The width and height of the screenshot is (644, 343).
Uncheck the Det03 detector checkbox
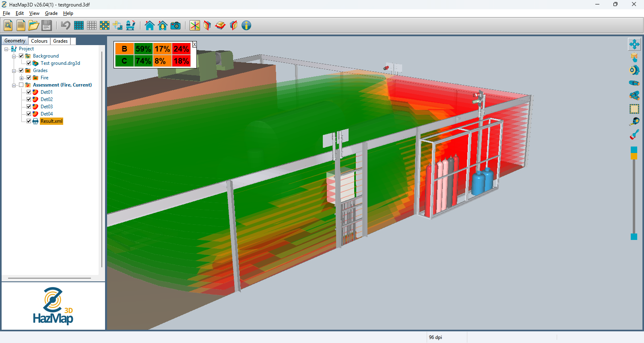pos(29,107)
